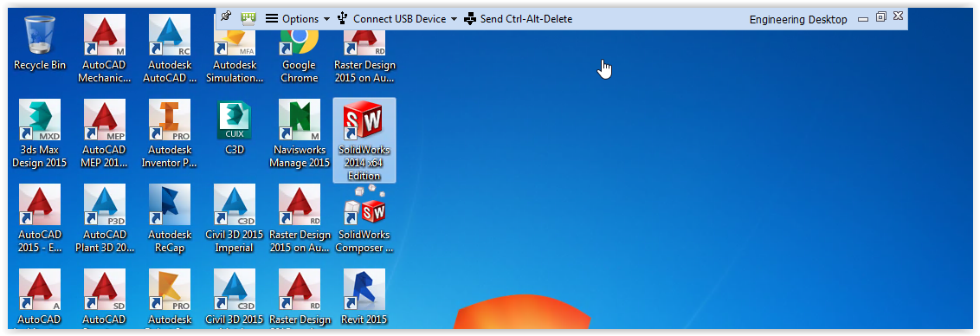The height and width of the screenshot is (336, 980).
Task: Select the 3ds Max Design 2015 shortcut
Action: point(40,134)
